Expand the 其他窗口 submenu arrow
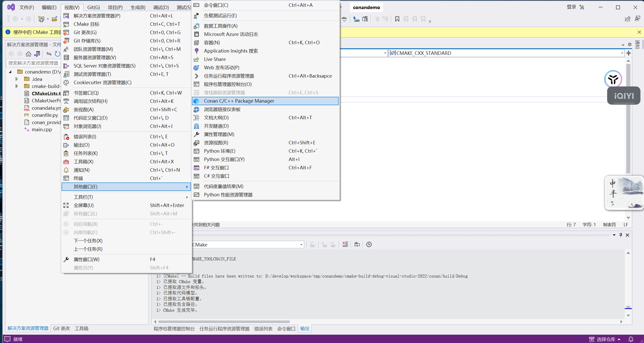644x343 pixels. [x=187, y=187]
